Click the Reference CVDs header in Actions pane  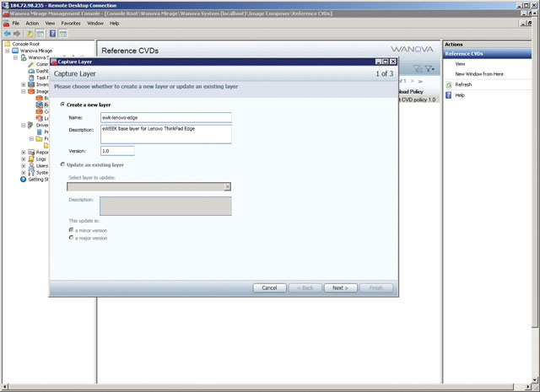pos(487,54)
